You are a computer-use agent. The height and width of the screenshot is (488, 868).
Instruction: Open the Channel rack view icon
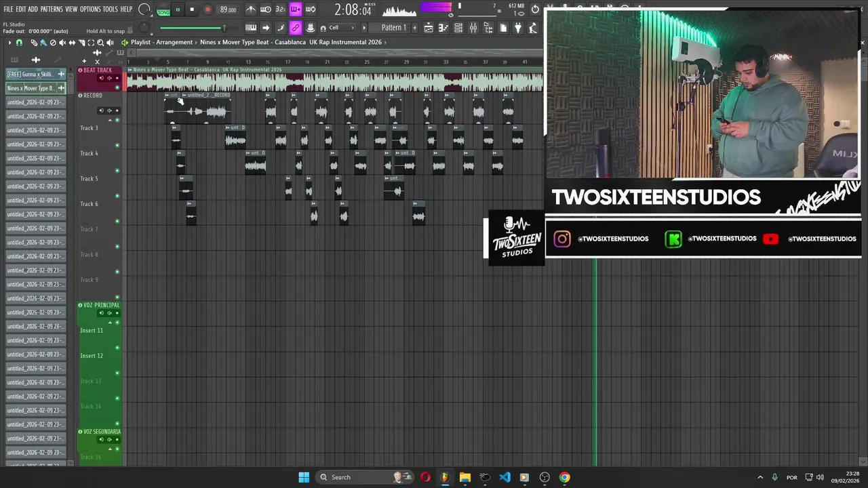click(x=458, y=28)
